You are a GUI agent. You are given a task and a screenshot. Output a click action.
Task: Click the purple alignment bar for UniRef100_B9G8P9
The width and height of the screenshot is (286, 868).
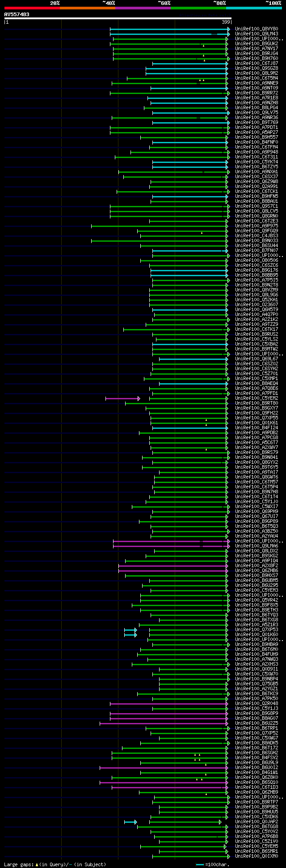pos(169,714)
